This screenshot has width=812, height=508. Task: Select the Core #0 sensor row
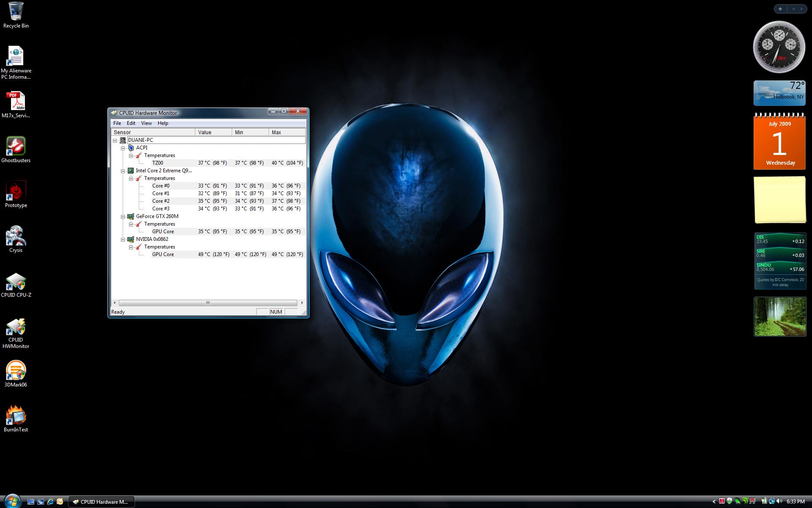pyautogui.click(x=228, y=186)
